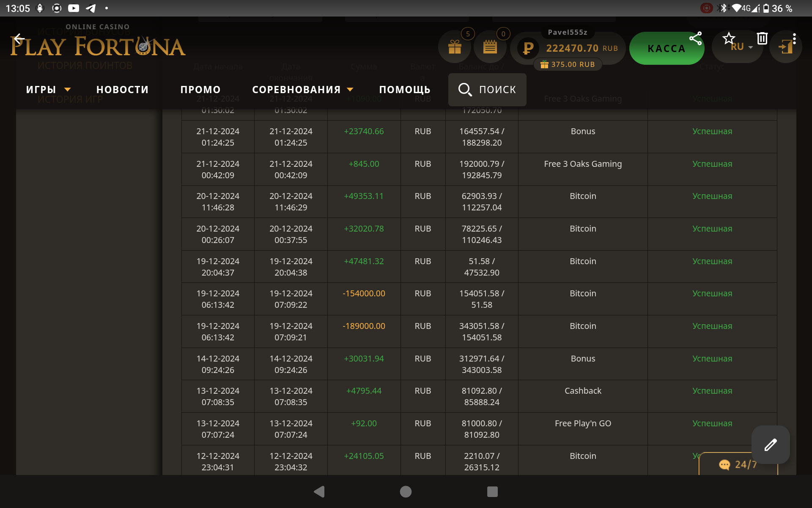Screen dimensions: 812x508
Task: Tap the trash delete icon
Action: [762, 39]
